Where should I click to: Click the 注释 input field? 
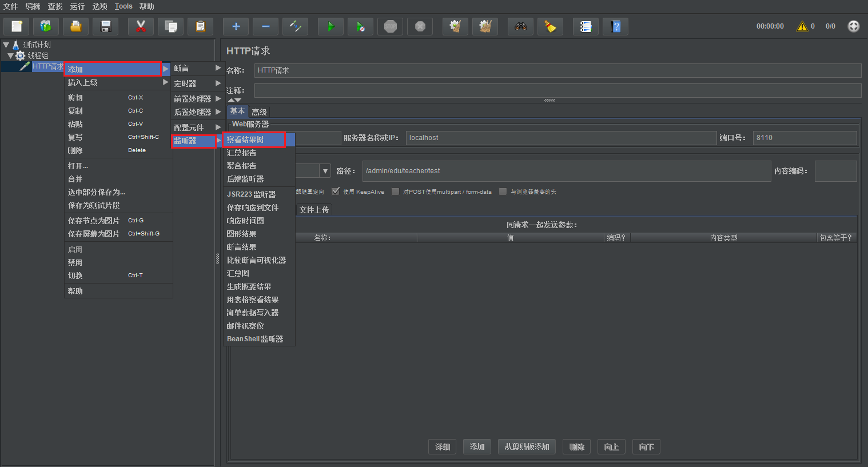[558, 90]
